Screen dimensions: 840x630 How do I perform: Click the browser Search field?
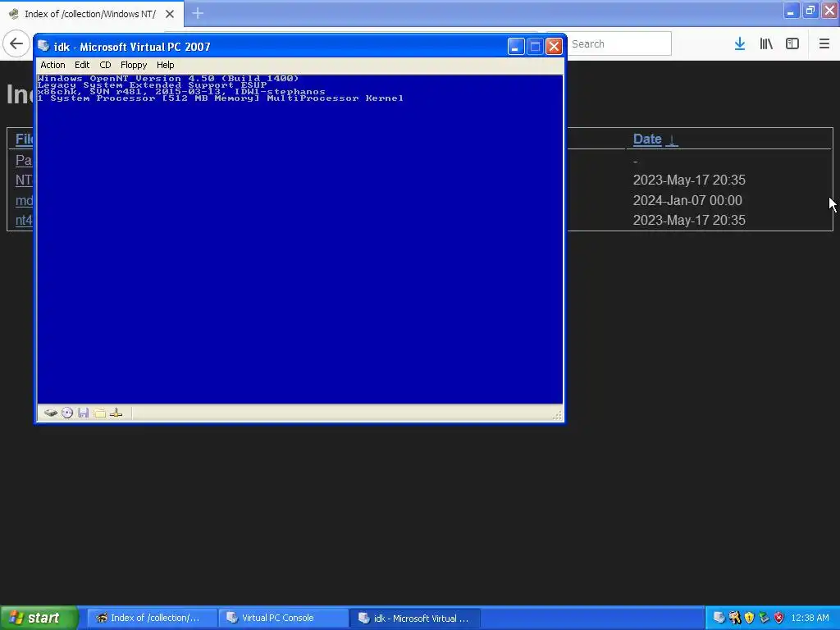click(619, 43)
